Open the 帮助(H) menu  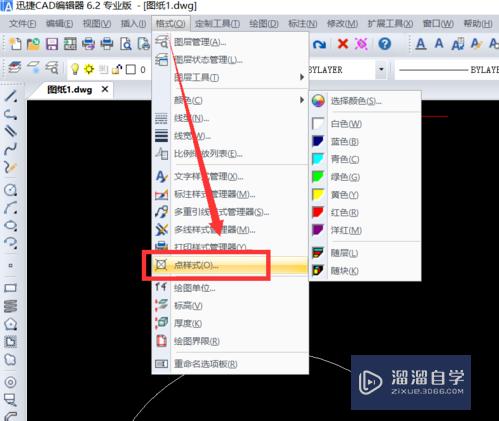478,24
